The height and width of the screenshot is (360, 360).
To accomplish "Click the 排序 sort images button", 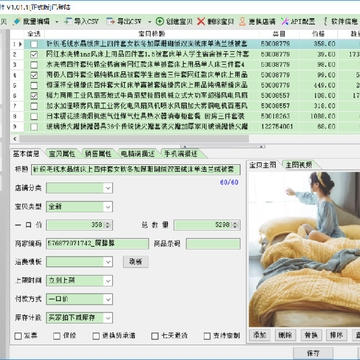I will click(337, 335).
